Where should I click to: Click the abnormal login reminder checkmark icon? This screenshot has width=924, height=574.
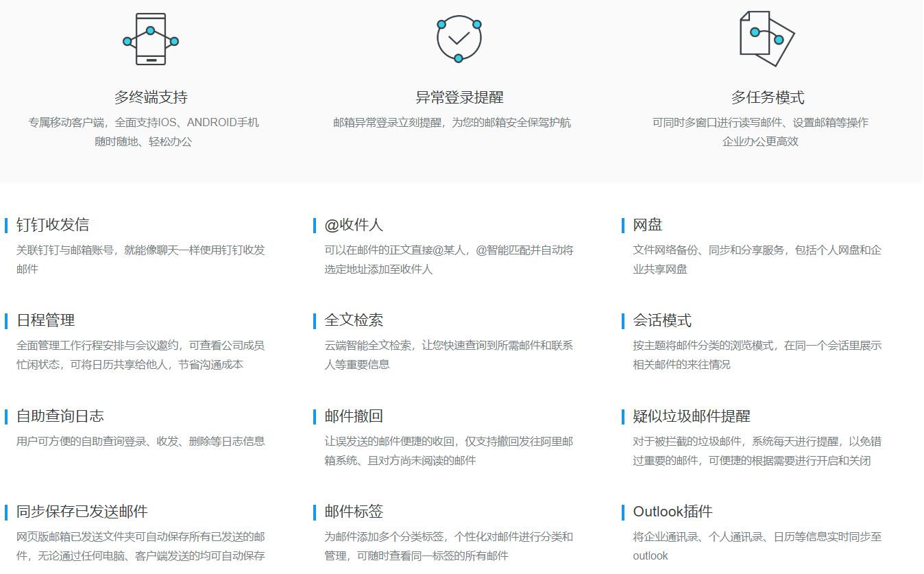pos(459,38)
